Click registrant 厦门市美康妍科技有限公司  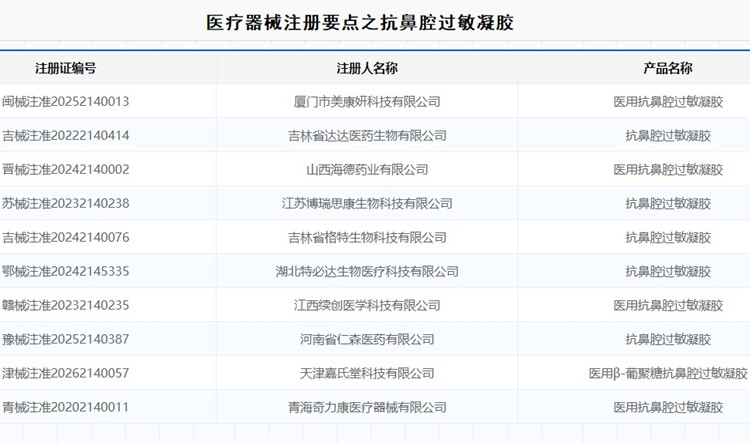367,101
